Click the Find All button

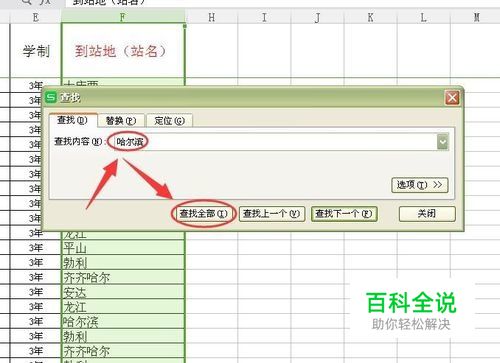[203, 214]
